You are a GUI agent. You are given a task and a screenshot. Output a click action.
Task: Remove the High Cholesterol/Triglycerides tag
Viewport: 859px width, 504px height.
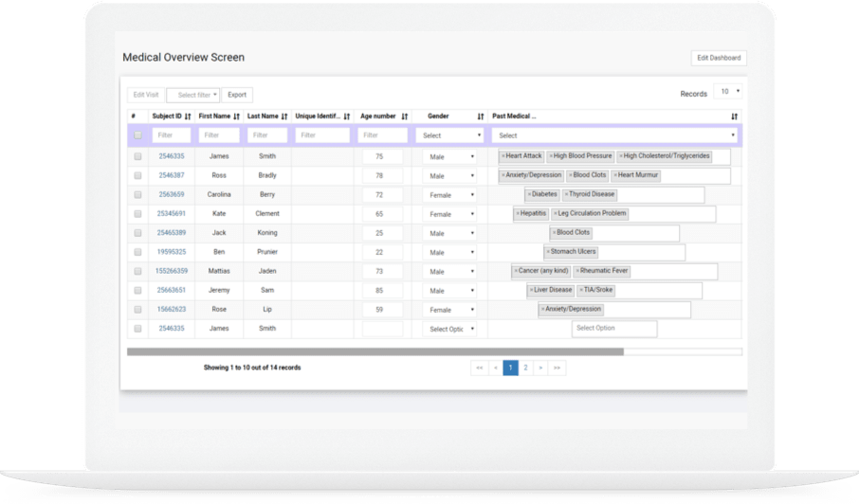coord(621,156)
